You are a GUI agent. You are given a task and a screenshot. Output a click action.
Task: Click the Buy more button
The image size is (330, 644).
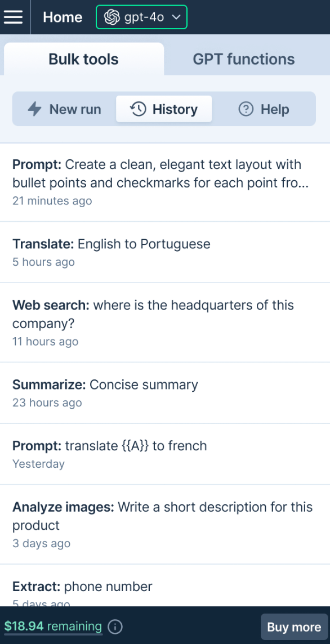click(x=294, y=627)
